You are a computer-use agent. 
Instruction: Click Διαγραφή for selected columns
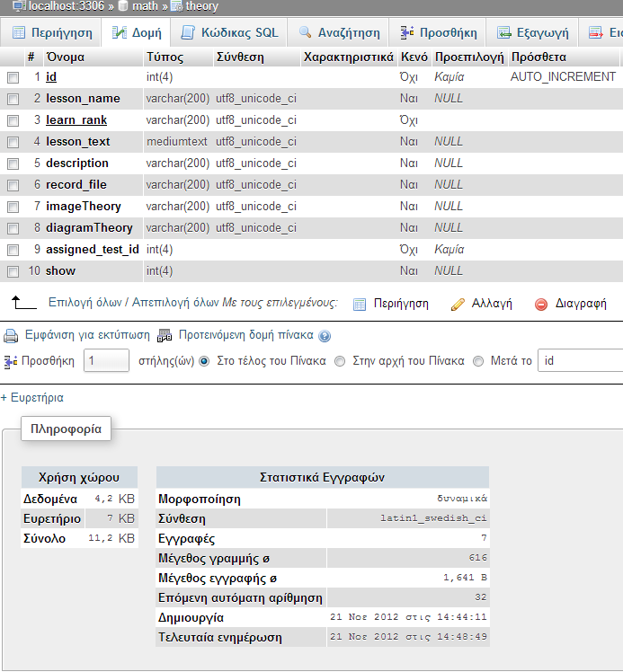pyautogui.click(x=581, y=304)
